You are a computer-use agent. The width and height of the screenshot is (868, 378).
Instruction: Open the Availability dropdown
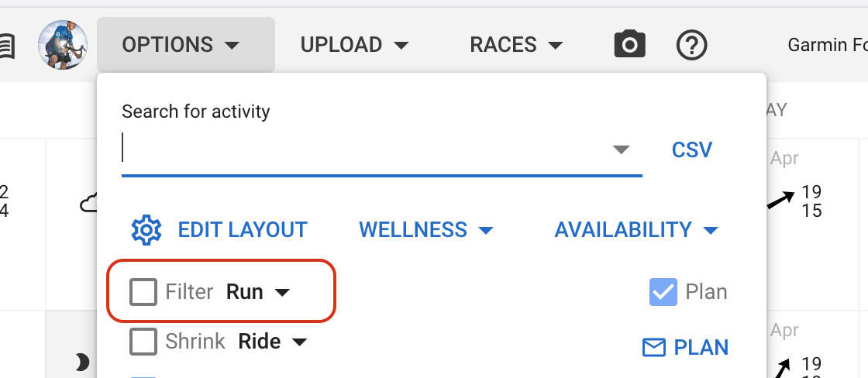pos(636,230)
